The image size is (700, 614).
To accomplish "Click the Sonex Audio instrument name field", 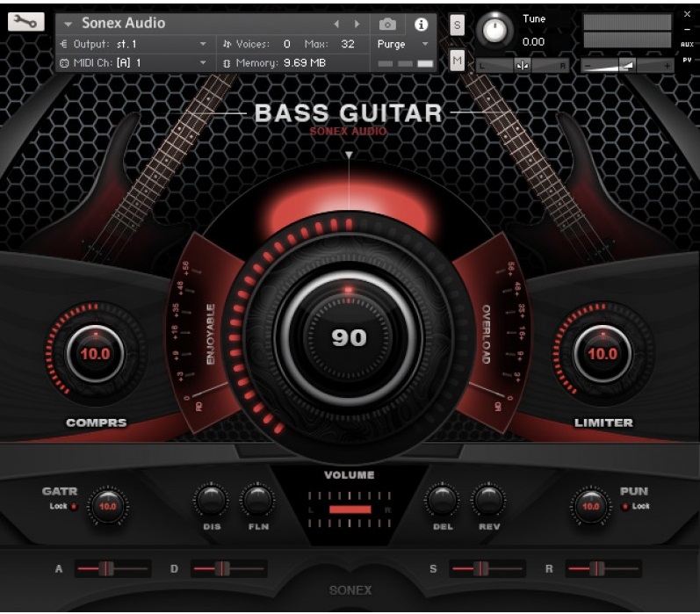I will (x=123, y=23).
